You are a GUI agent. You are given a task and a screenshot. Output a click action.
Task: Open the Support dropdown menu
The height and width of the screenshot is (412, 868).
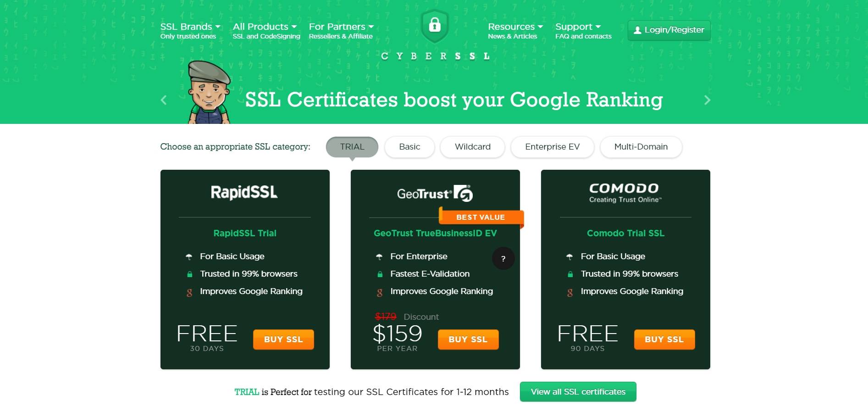point(583,30)
